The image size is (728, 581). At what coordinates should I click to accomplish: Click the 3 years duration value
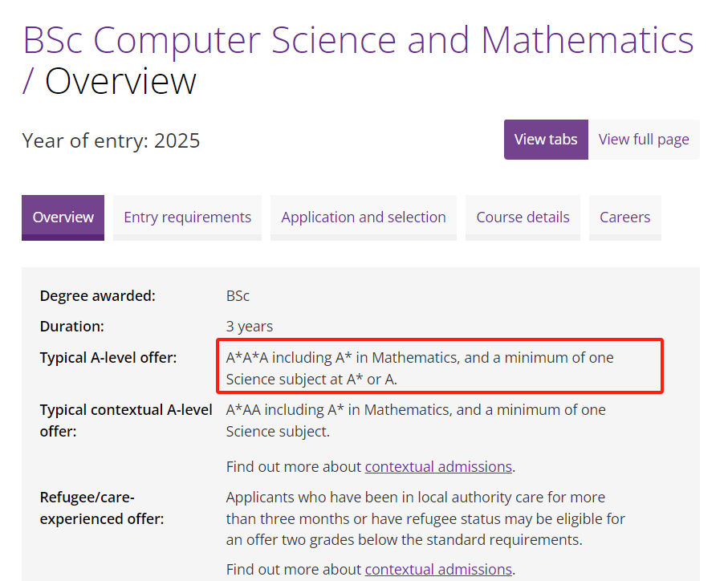click(x=250, y=327)
